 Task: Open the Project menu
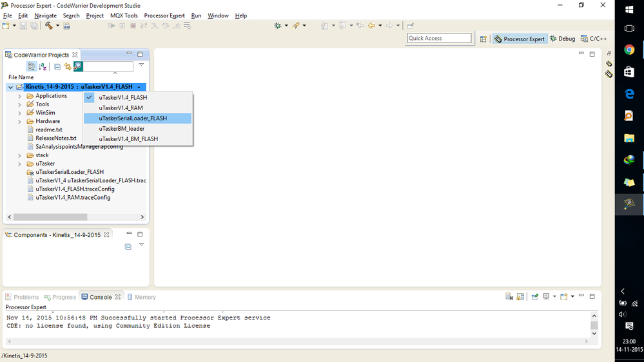[95, 15]
